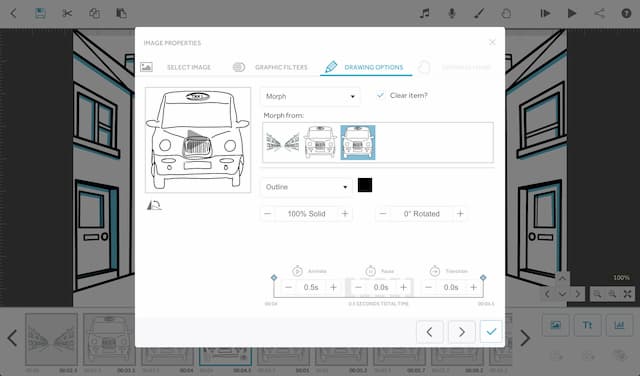Toggle the Clear item checkbox
Viewport: 640px width, 376px height.
[380, 95]
